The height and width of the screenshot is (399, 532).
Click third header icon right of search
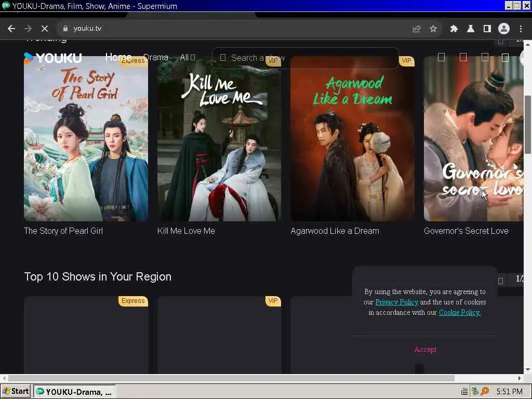coord(485,57)
